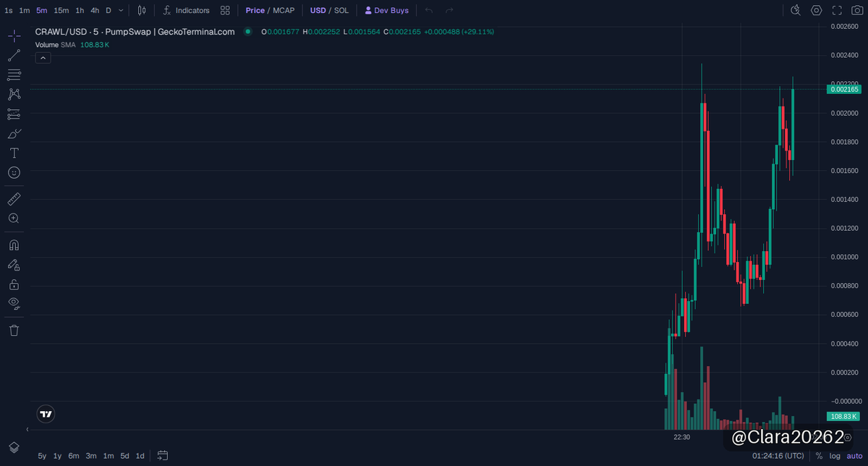Select the 1m timeframe in top bar
868x466 pixels.
click(25, 10)
